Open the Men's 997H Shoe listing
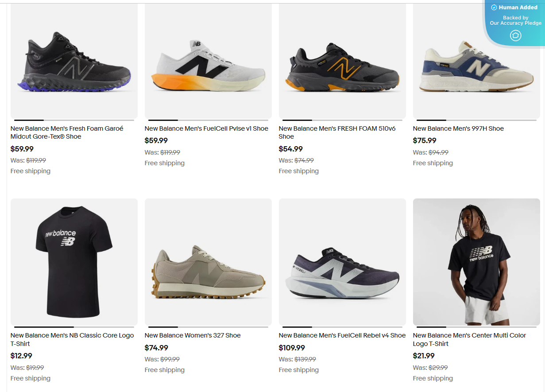This screenshot has width=545, height=392. click(x=458, y=128)
